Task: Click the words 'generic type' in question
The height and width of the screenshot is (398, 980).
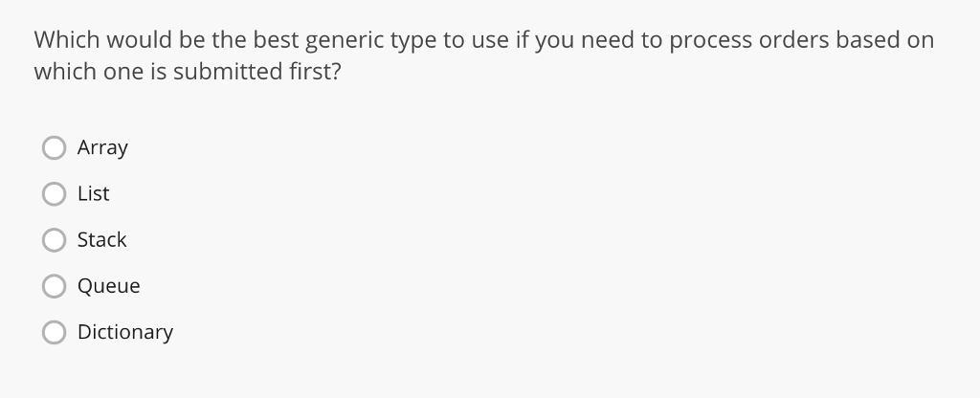Action: (x=370, y=41)
